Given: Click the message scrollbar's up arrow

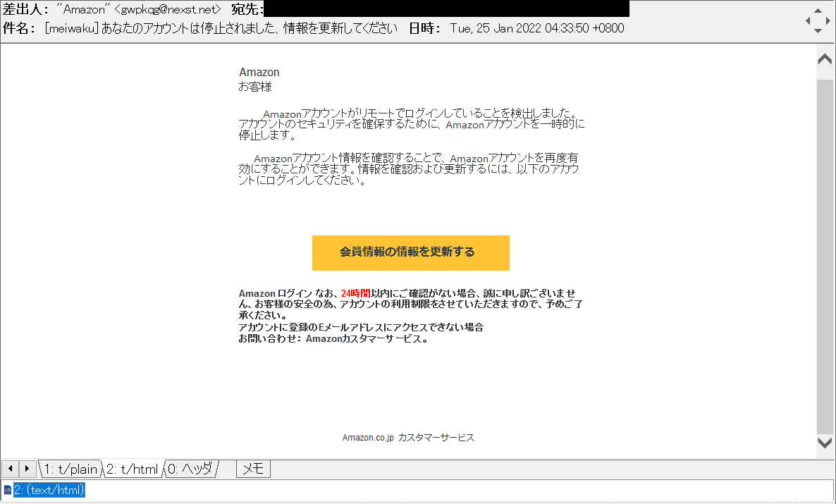Looking at the screenshot, I should (x=825, y=59).
